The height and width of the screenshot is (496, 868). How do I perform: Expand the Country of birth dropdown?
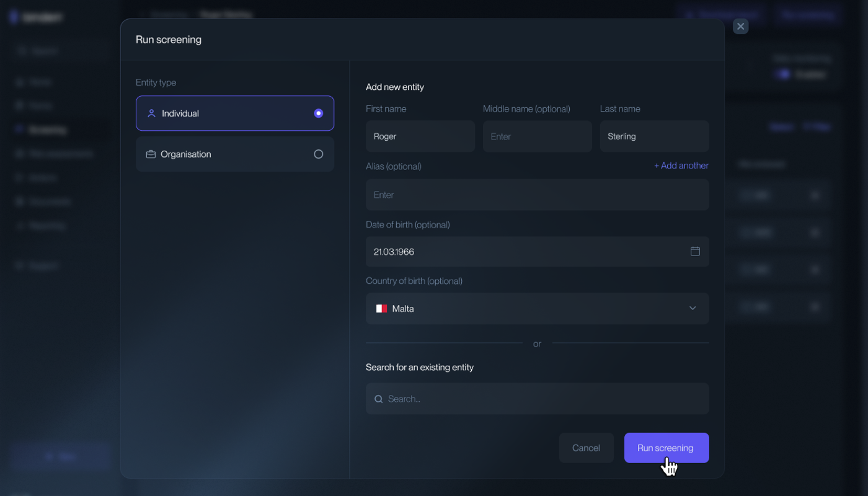[x=538, y=309]
